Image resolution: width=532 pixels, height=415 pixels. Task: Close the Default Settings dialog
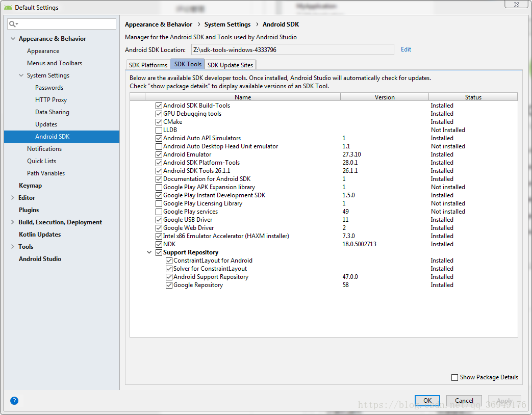click(x=516, y=4)
